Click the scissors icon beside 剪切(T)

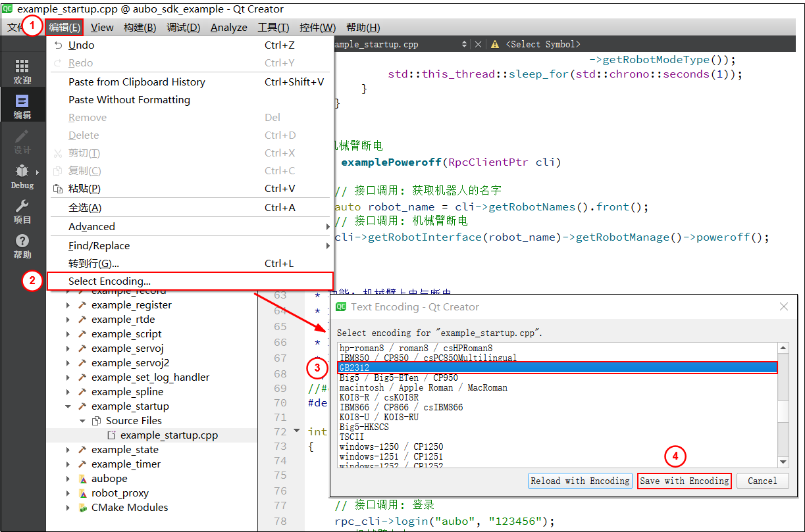[x=58, y=153]
